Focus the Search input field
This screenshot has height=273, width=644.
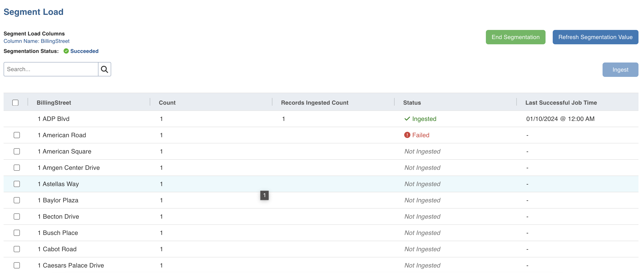coord(51,69)
